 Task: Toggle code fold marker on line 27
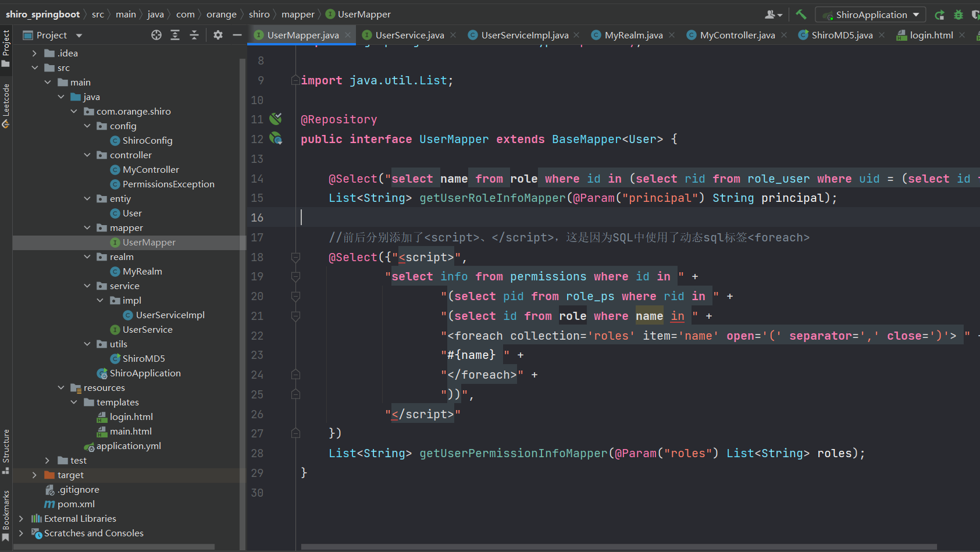(295, 433)
